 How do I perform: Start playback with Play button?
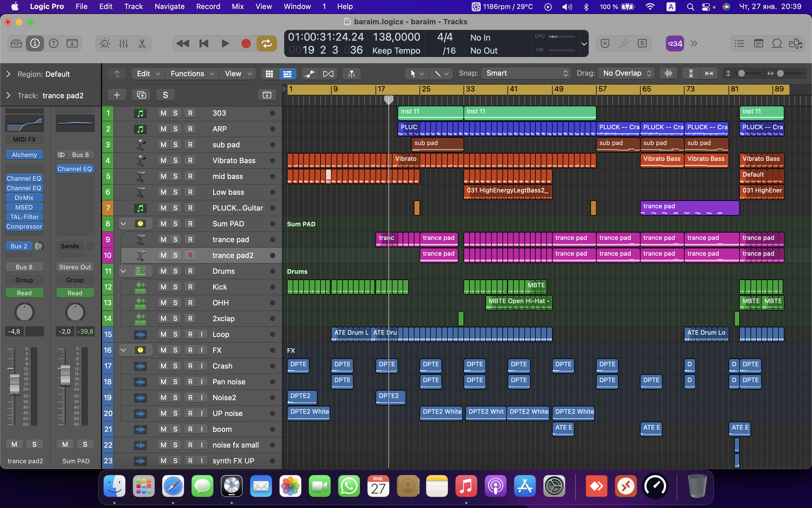[x=225, y=43]
